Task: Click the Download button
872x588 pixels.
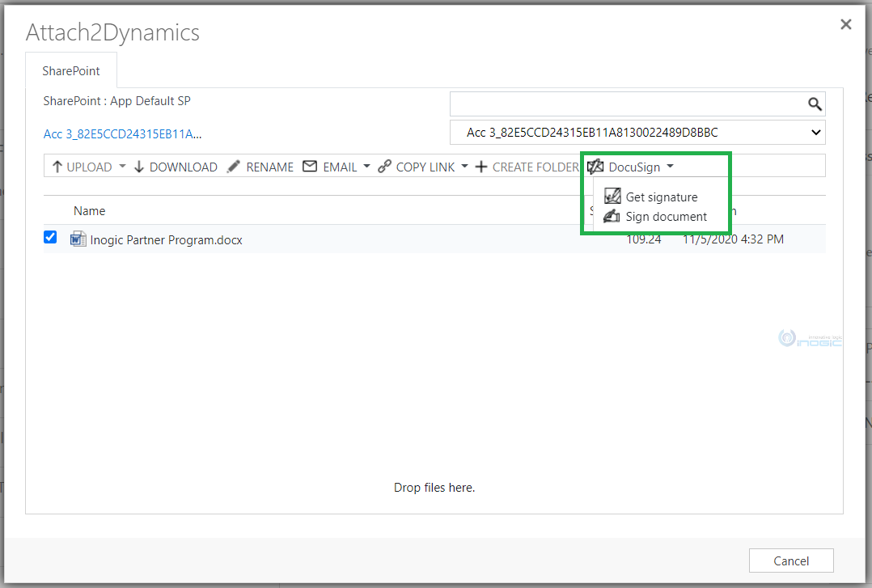Action: coord(176,167)
